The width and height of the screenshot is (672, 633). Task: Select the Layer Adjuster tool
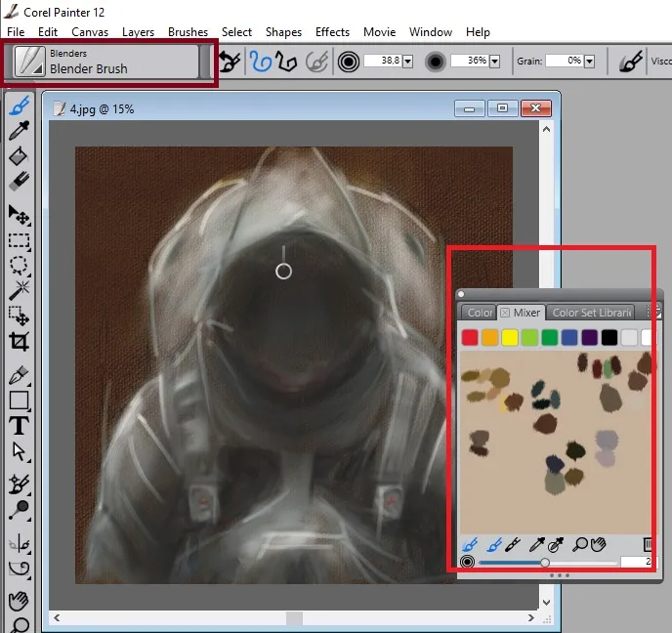click(x=19, y=215)
